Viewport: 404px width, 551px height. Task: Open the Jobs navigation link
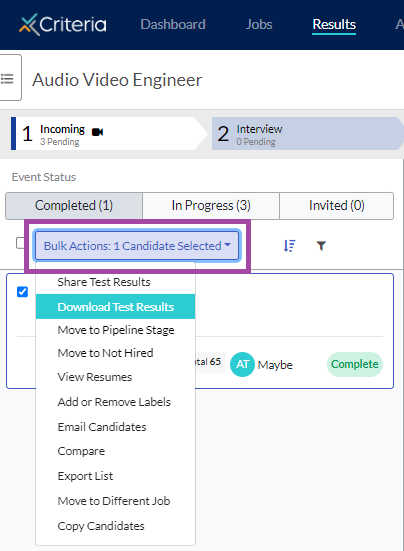[x=259, y=24]
